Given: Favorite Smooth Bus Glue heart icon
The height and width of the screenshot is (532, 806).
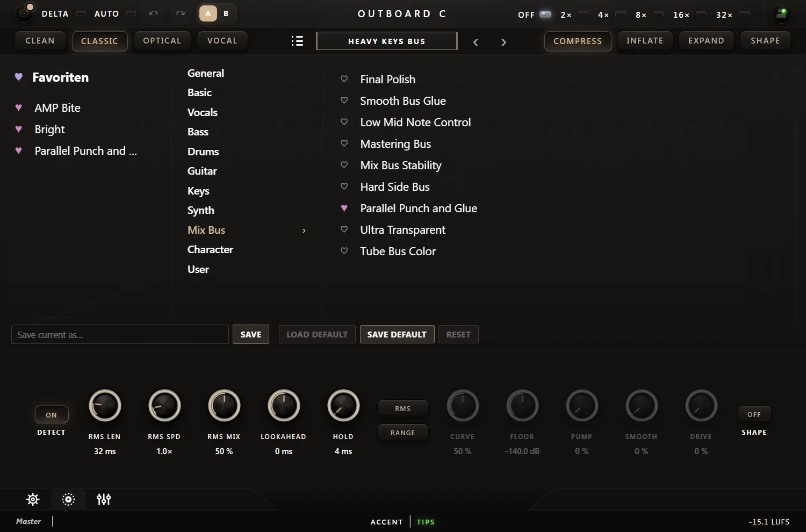Looking at the screenshot, I should (344, 100).
